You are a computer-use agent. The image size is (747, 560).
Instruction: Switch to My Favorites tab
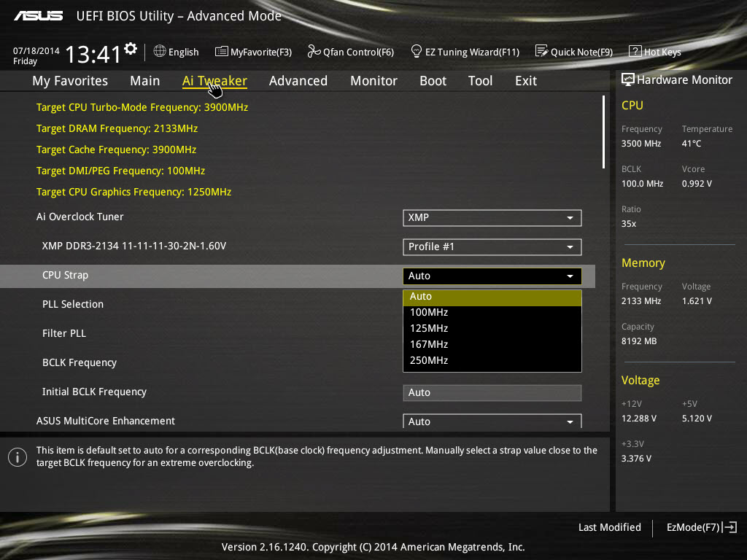click(x=70, y=81)
